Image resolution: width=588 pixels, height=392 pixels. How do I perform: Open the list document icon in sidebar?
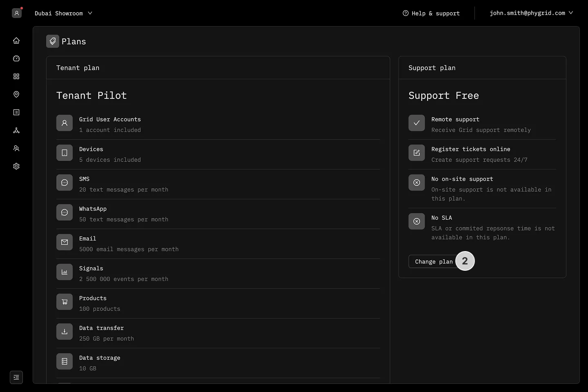(x=16, y=112)
